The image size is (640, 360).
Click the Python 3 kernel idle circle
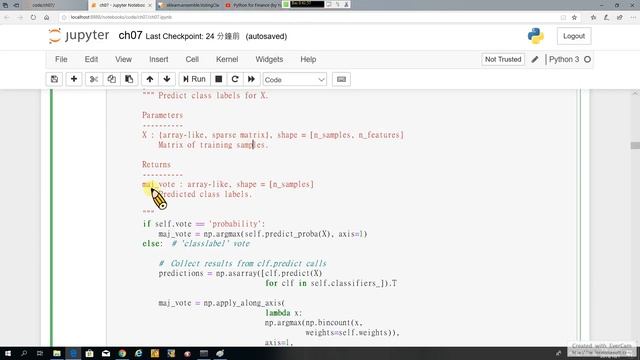587,60
